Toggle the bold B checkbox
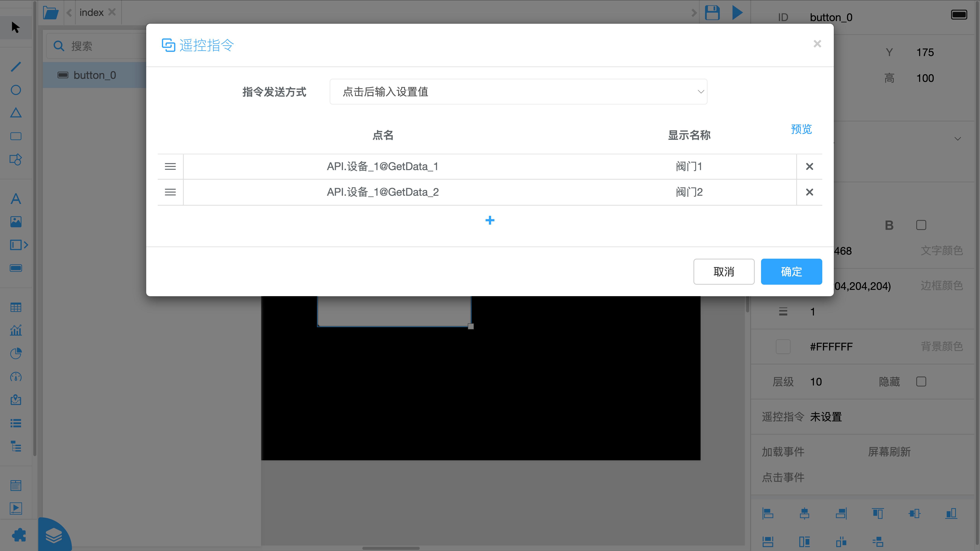 point(921,225)
